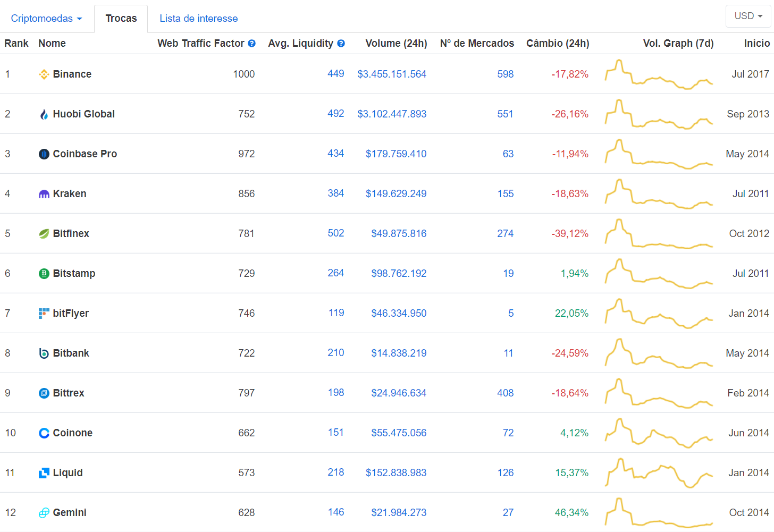Select the Trocas tab

pyautogui.click(x=121, y=18)
